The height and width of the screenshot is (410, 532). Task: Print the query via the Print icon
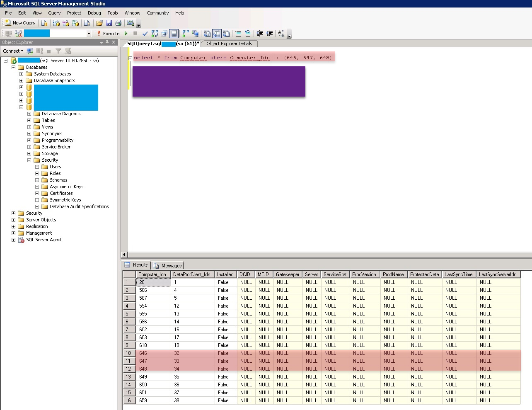click(118, 23)
